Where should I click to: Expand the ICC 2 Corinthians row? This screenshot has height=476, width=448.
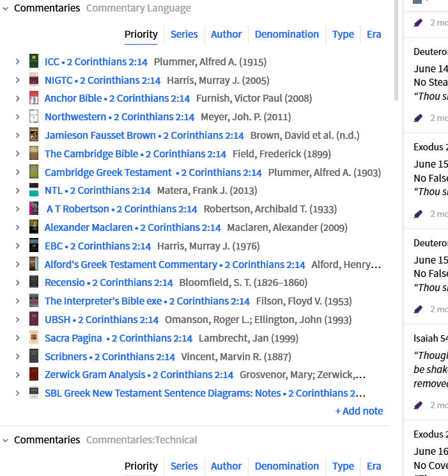[18, 61]
